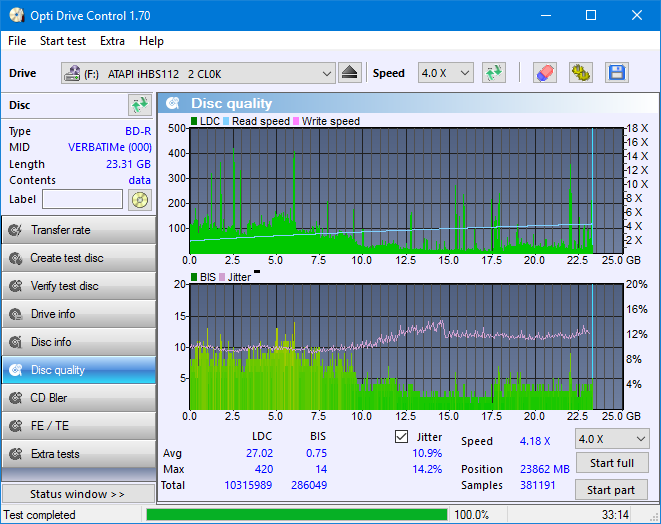Open the Start test menu
Viewport: 661px width, 524px height.
coord(63,41)
